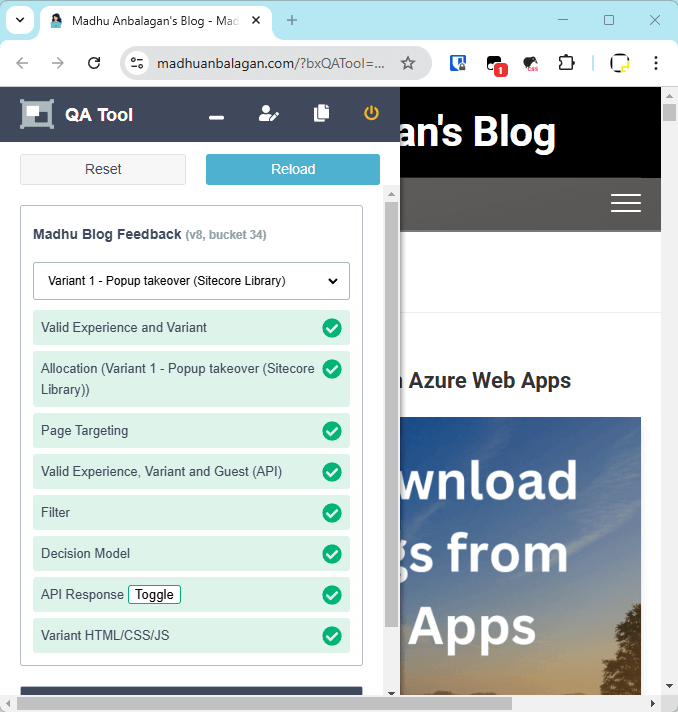This screenshot has height=712, width=678.
Task: Open the blog post sunset thumbnail image
Action: 520,556
